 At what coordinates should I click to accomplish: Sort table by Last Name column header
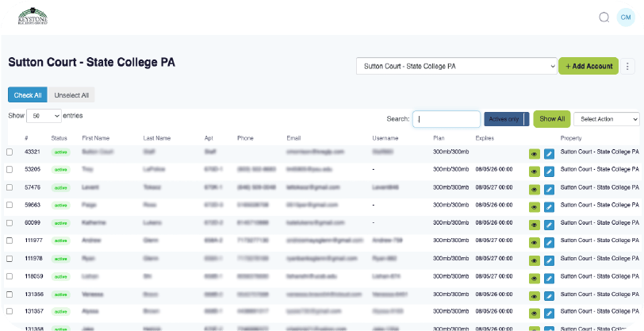coord(156,138)
